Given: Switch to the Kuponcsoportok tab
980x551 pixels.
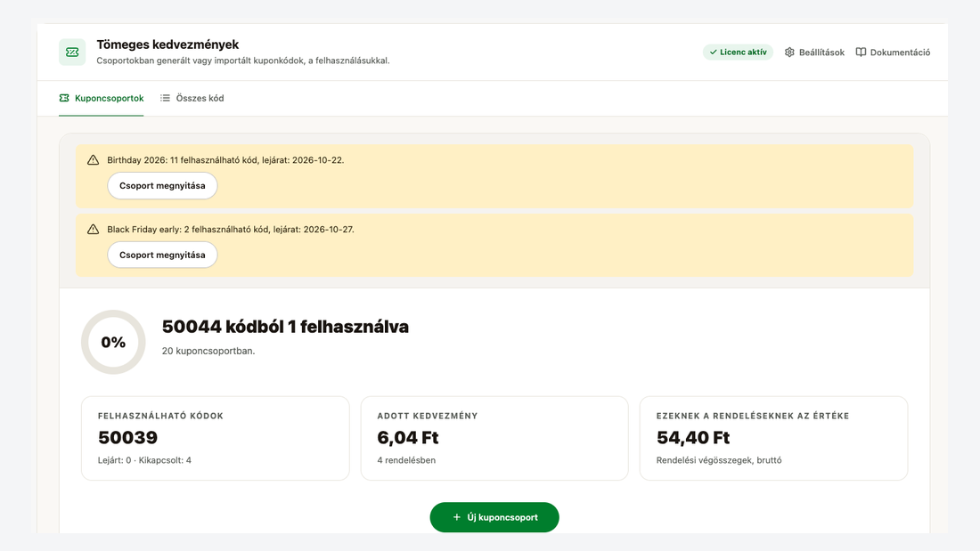Looking at the screenshot, I should pos(102,98).
